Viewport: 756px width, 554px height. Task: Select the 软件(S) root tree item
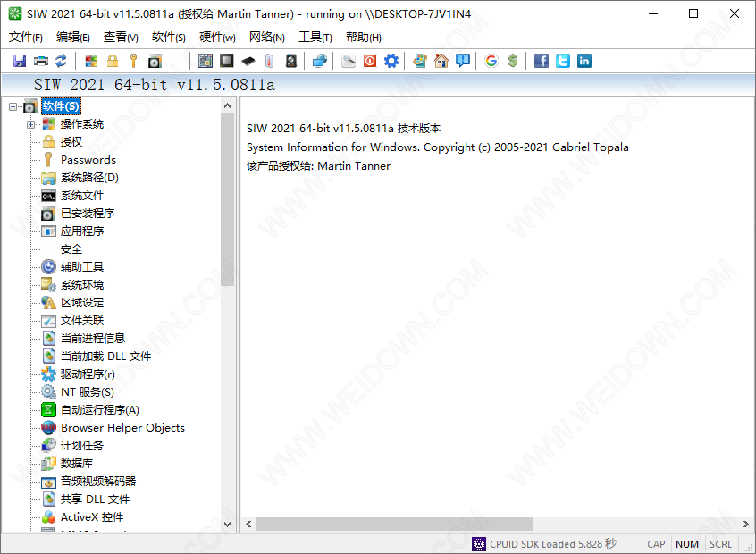coord(61,106)
